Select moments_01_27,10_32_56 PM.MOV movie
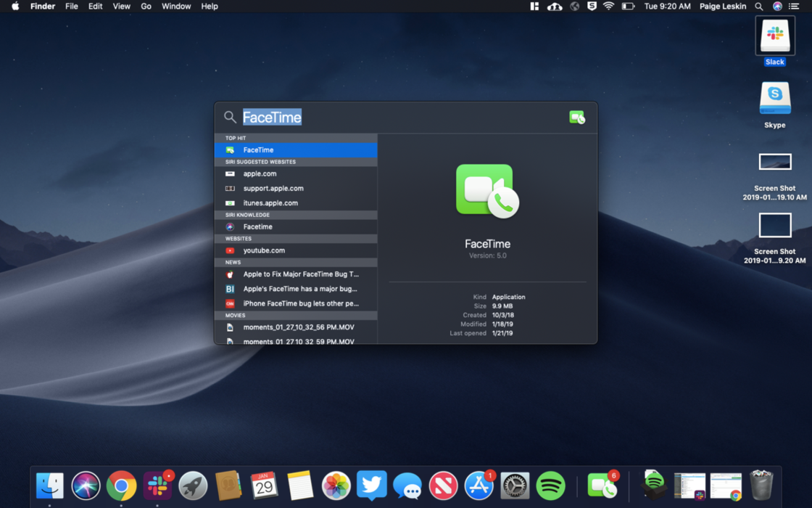This screenshot has height=508, width=812. 296,327
